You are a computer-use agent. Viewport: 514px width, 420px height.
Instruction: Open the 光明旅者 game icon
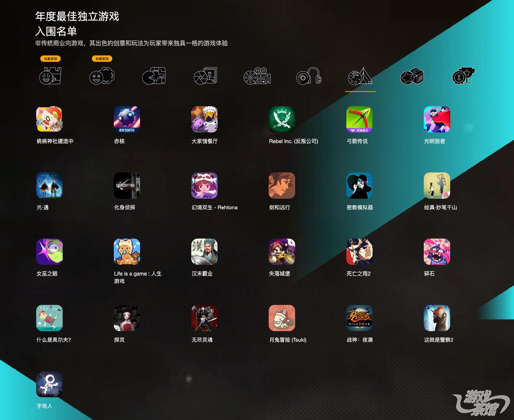click(x=437, y=119)
